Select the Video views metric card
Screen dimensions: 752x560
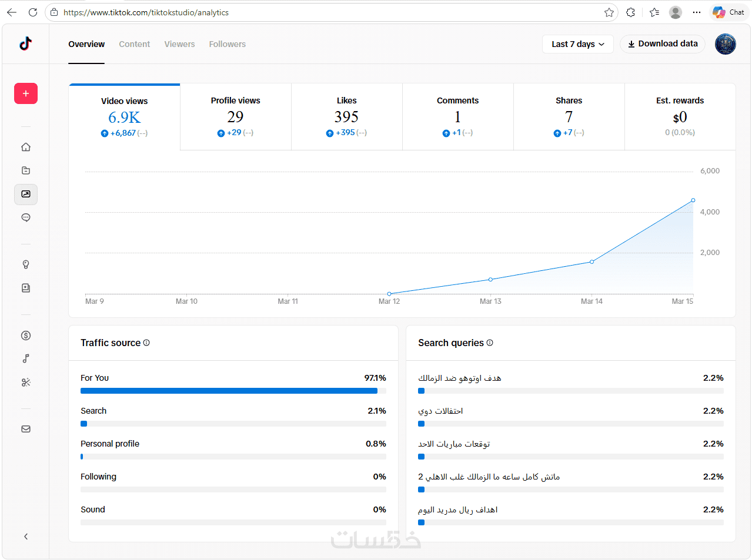tap(125, 117)
